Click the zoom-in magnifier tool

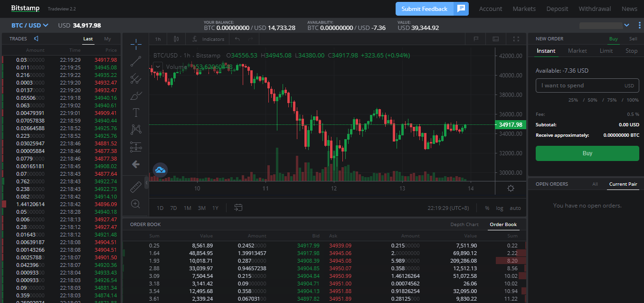pos(136,204)
